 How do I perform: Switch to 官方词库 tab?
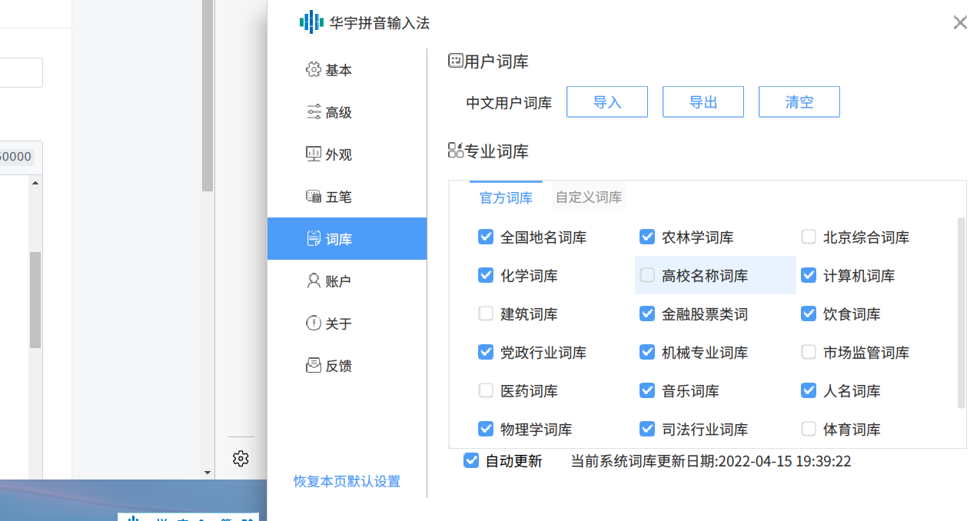pos(507,197)
